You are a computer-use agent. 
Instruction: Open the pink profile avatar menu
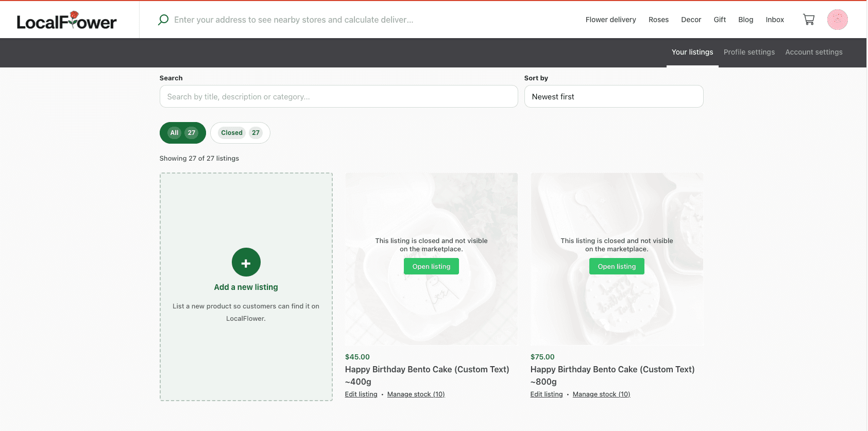click(x=838, y=20)
